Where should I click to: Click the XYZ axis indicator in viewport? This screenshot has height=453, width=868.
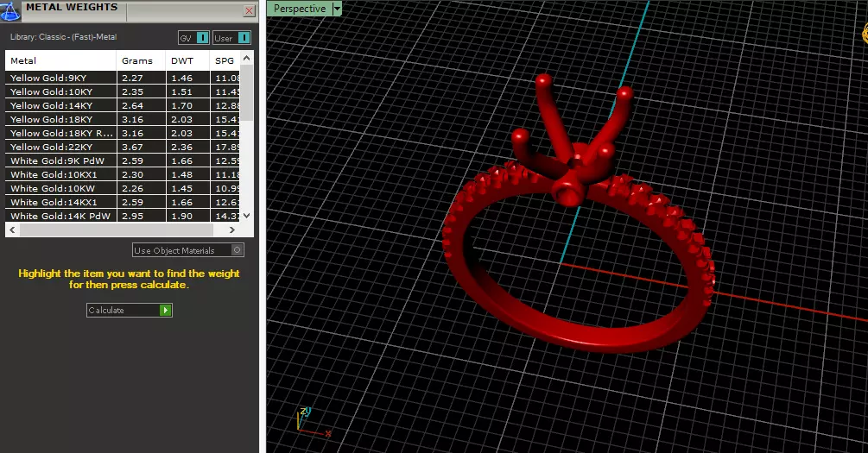313,421
